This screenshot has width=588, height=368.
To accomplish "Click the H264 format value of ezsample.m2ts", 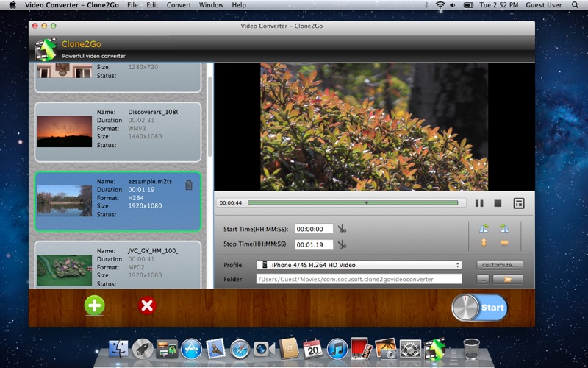I will (136, 197).
